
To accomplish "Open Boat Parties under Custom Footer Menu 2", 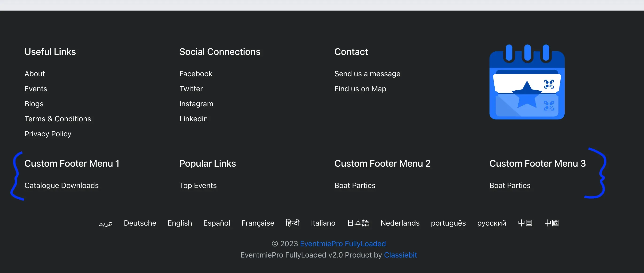I will click(355, 185).
